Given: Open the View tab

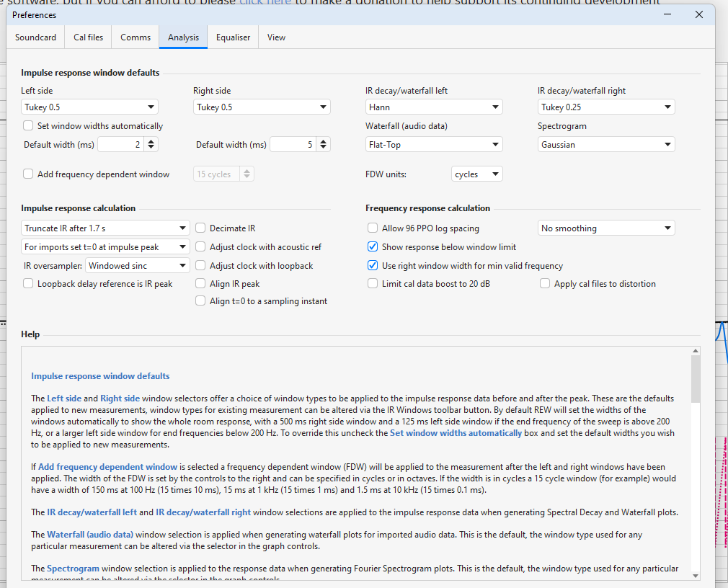Looking at the screenshot, I should point(276,37).
